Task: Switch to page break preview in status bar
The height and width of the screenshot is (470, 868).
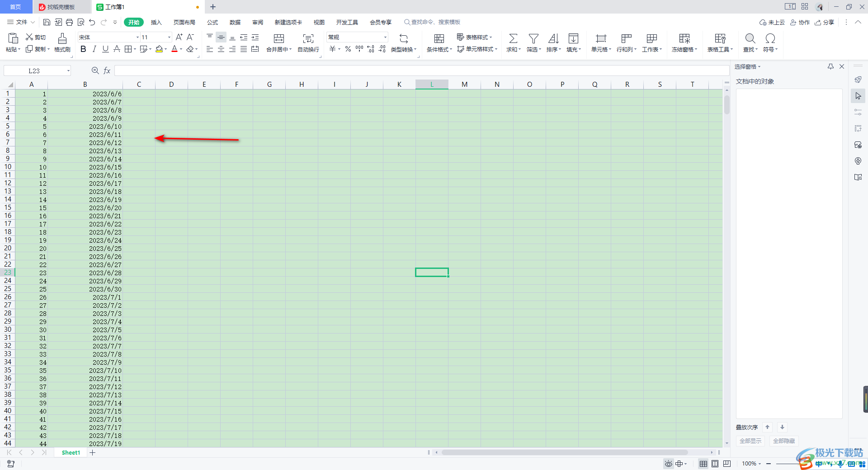Action: (727, 464)
